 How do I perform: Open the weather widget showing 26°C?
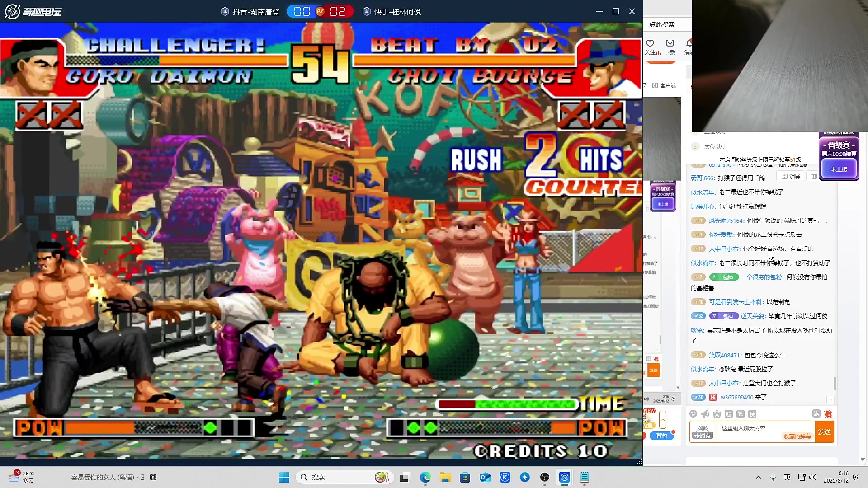pyautogui.click(x=22, y=477)
